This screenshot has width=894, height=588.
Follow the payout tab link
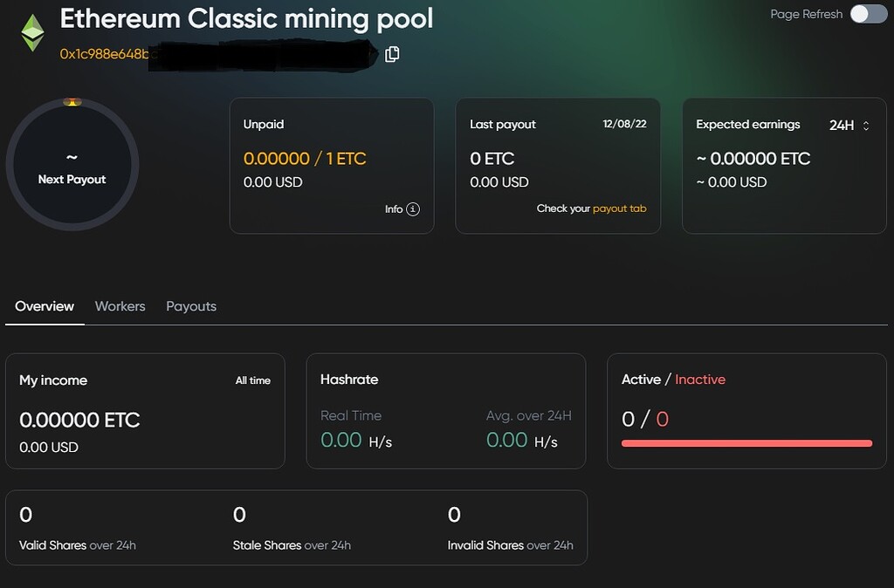pyautogui.click(x=620, y=209)
